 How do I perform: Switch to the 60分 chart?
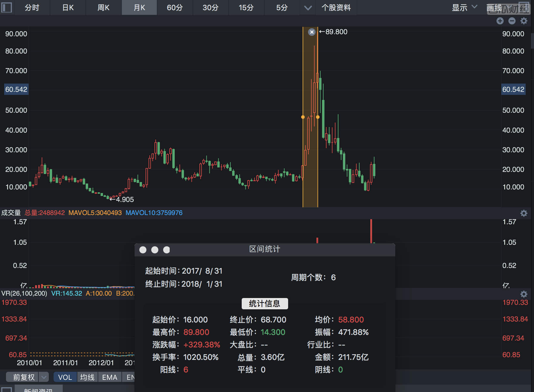175,7
